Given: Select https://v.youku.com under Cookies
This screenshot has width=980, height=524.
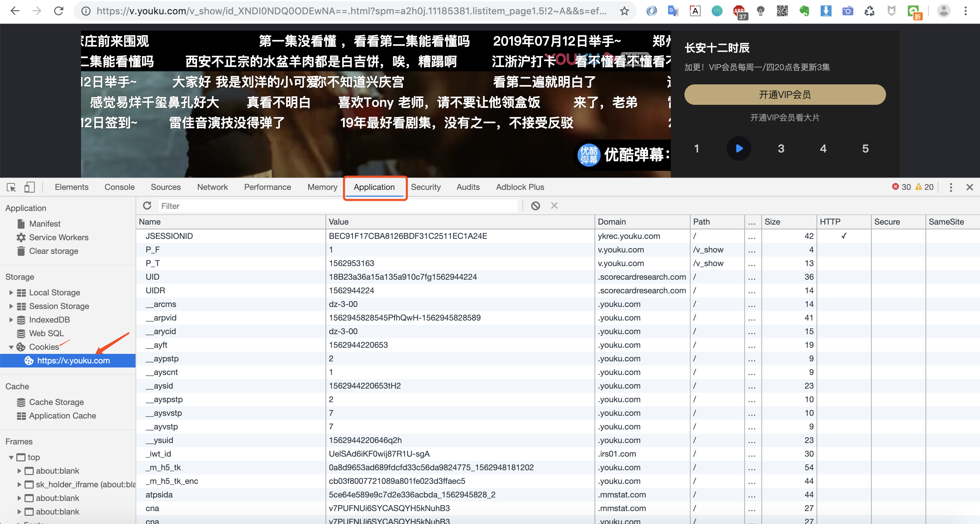Looking at the screenshot, I should pos(73,361).
